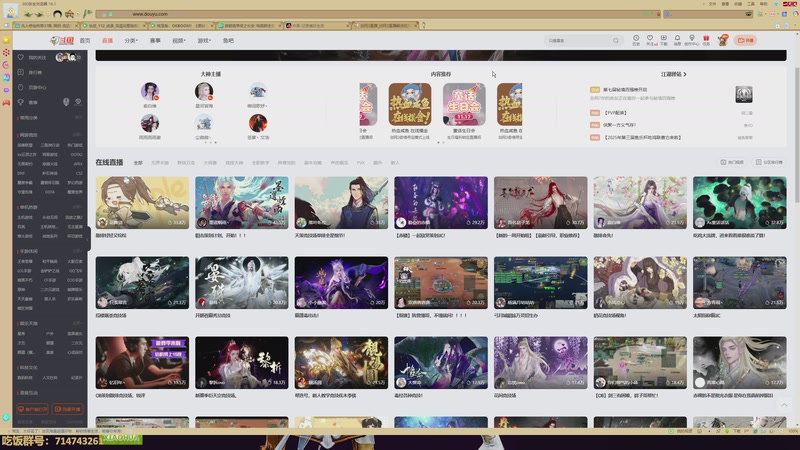Open the history clock icon

(x=636, y=40)
